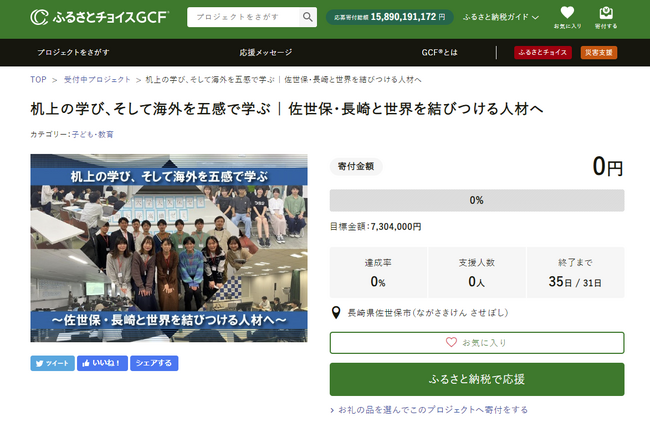Open the お礼の品を選んで寄付 chevron link
The image size is (650, 423).
[429, 410]
